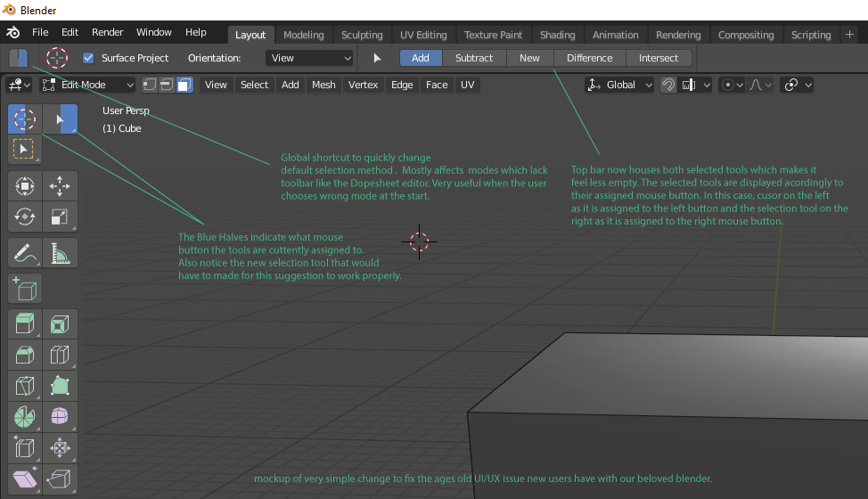
Task: Switch to the Scripting workspace tab
Action: (811, 35)
